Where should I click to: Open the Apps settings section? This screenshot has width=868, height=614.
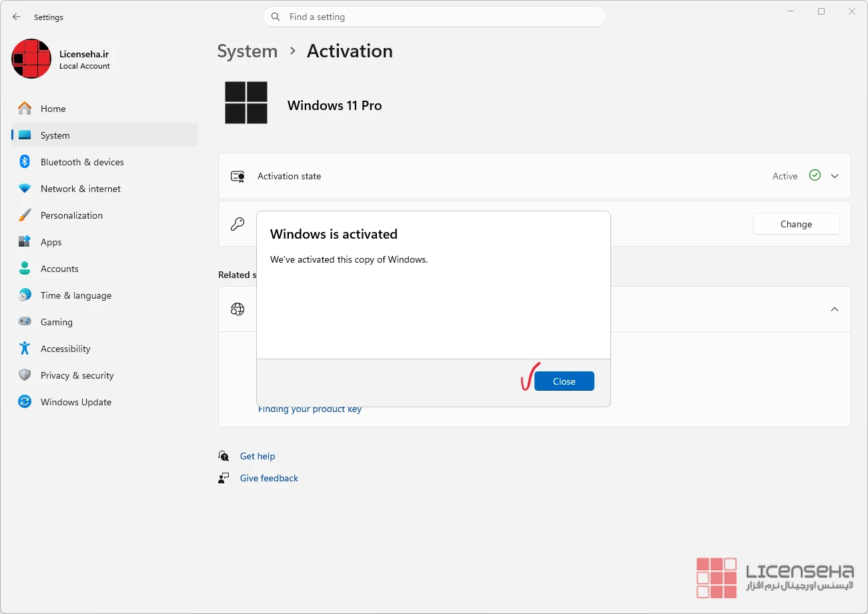click(105, 242)
